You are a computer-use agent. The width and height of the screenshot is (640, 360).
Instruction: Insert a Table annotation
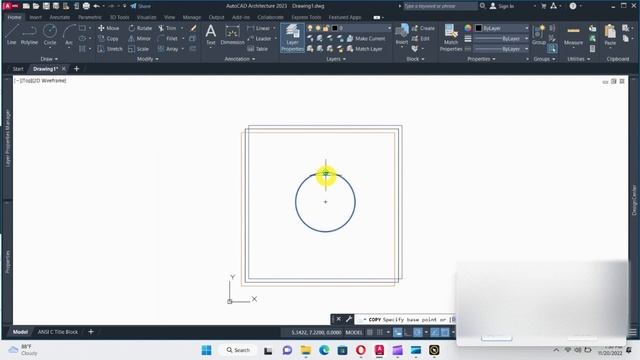coord(258,49)
